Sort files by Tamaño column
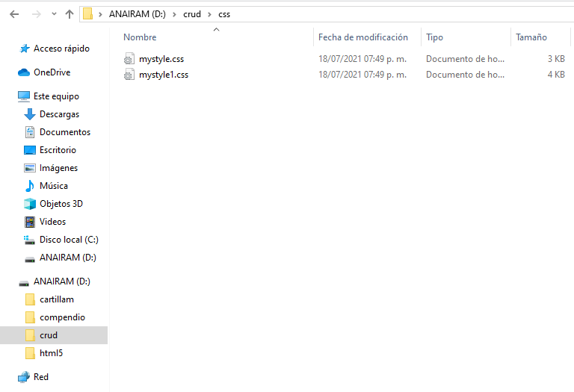The width and height of the screenshot is (574, 392). click(x=531, y=37)
